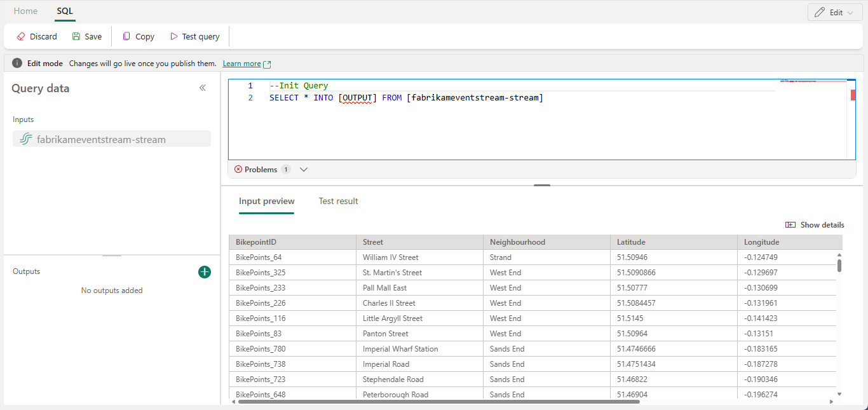This screenshot has height=410, width=868.
Task: Click the Discard eraser icon
Action: click(21, 37)
